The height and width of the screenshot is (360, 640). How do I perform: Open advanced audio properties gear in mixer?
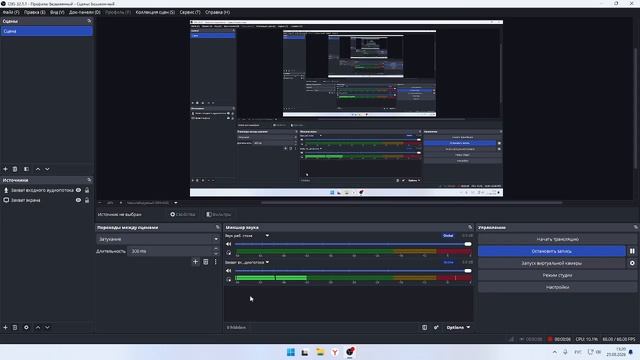point(436,327)
